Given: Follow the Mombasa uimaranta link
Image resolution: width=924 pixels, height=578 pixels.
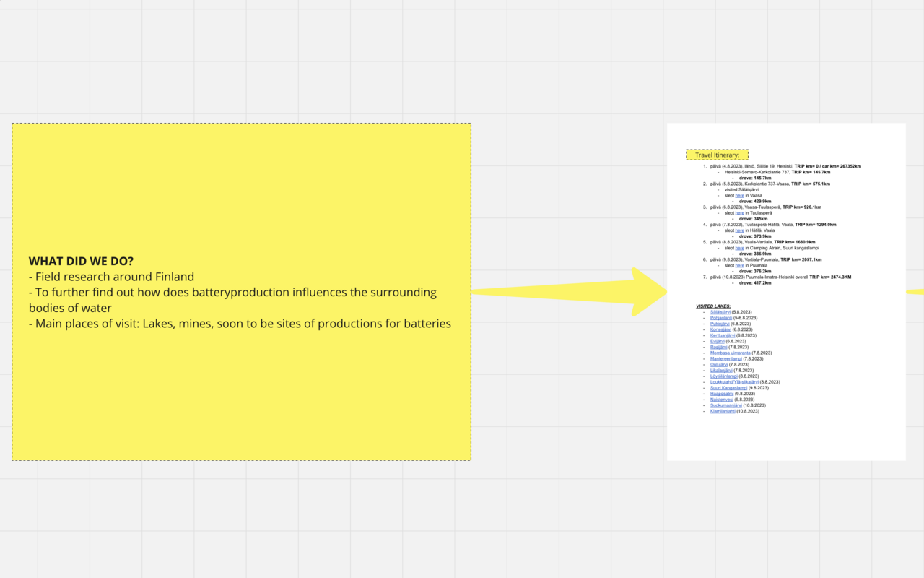Looking at the screenshot, I should click(730, 353).
